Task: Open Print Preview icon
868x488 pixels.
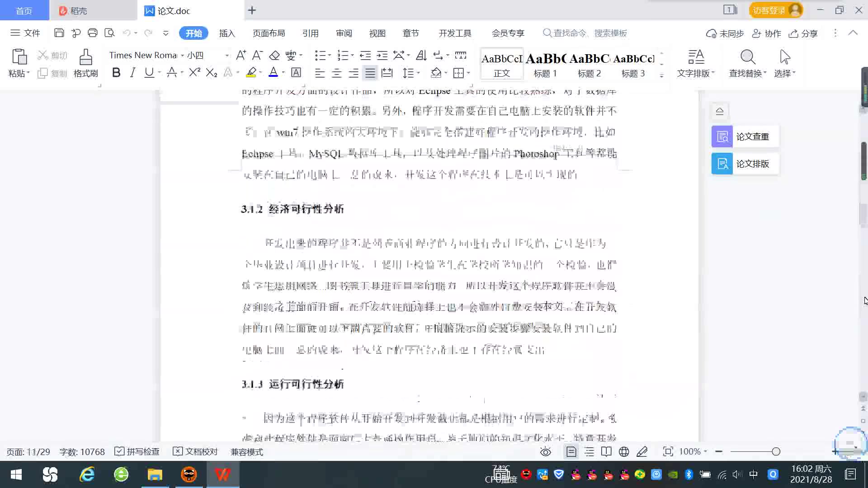Action: point(109,33)
